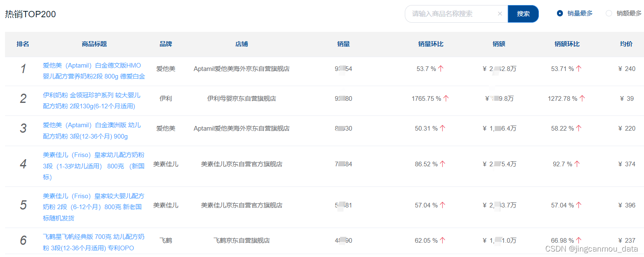644x257 pixels.
Task: Click the up arrow beside 53.71 %
Action: click(579, 69)
